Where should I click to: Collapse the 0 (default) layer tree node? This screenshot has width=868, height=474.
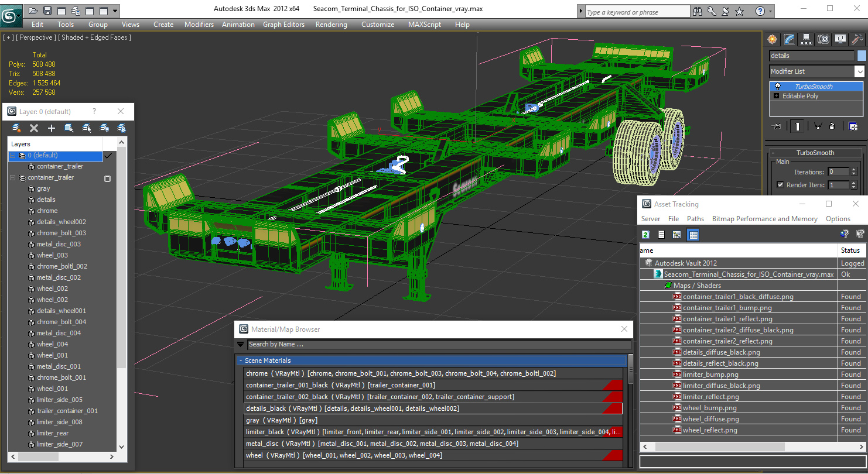pyautogui.click(x=12, y=156)
